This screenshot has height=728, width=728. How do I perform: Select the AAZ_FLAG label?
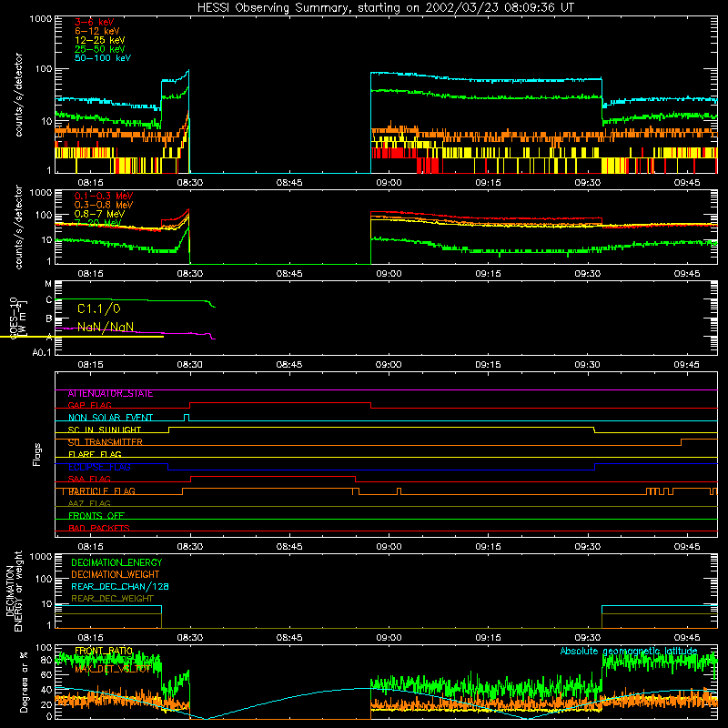(89, 504)
